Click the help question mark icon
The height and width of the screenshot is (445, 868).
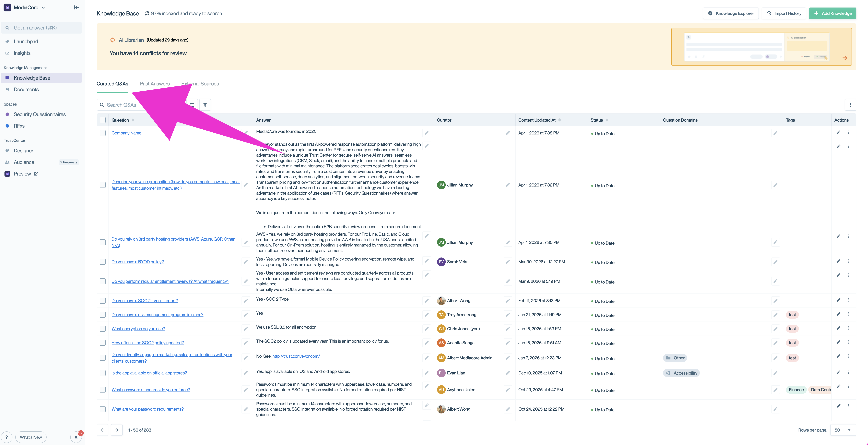click(6, 437)
